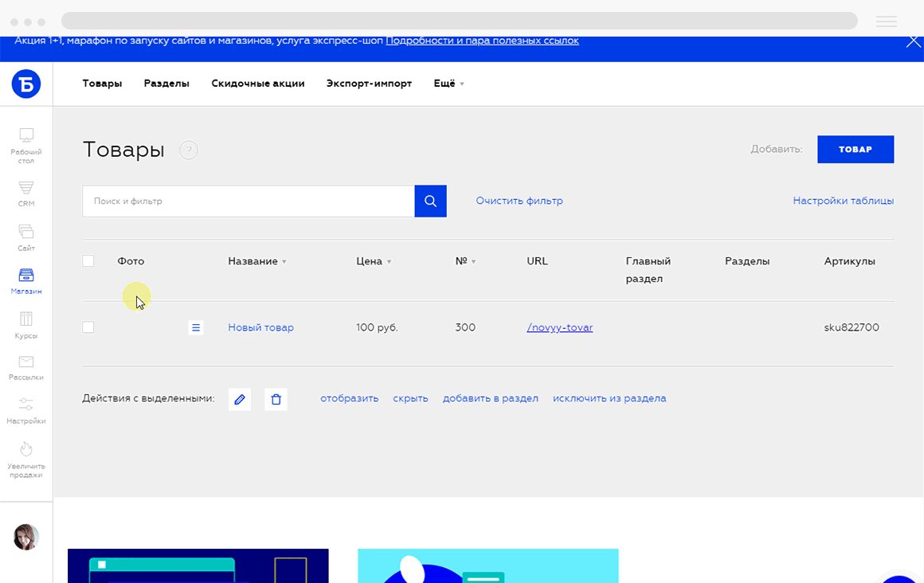Sort by the № column

pos(465,261)
